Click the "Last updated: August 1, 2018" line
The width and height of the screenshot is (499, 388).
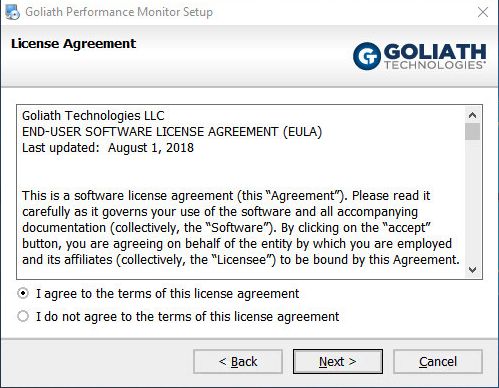(108, 148)
